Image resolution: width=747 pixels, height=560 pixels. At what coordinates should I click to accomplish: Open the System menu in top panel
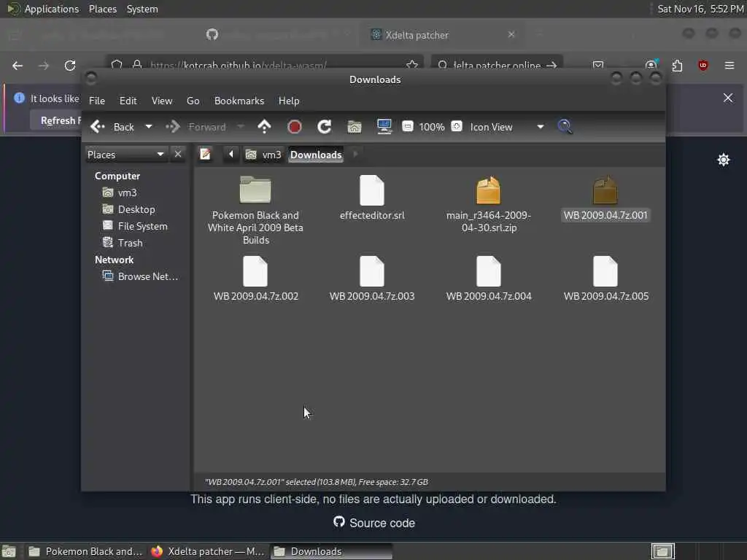142,9
